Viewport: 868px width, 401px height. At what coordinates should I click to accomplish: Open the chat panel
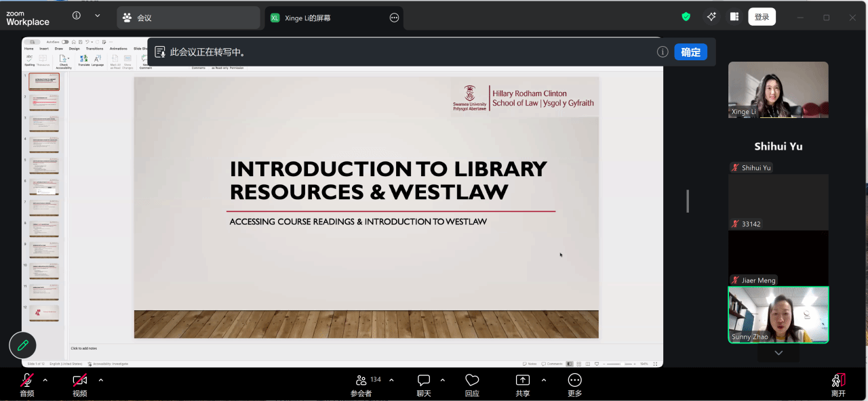[x=424, y=381]
